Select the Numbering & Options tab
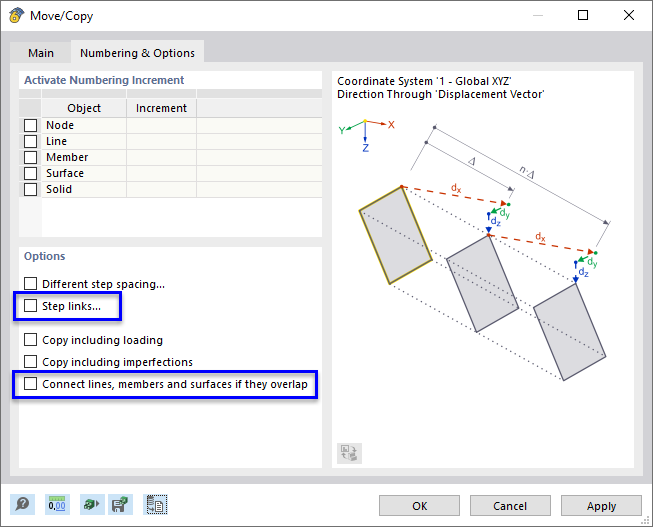 [x=137, y=52]
